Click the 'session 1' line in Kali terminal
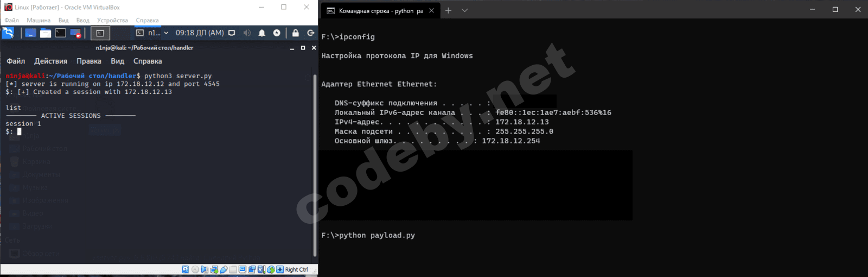Screen dimensions: 868x277 point(23,124)
